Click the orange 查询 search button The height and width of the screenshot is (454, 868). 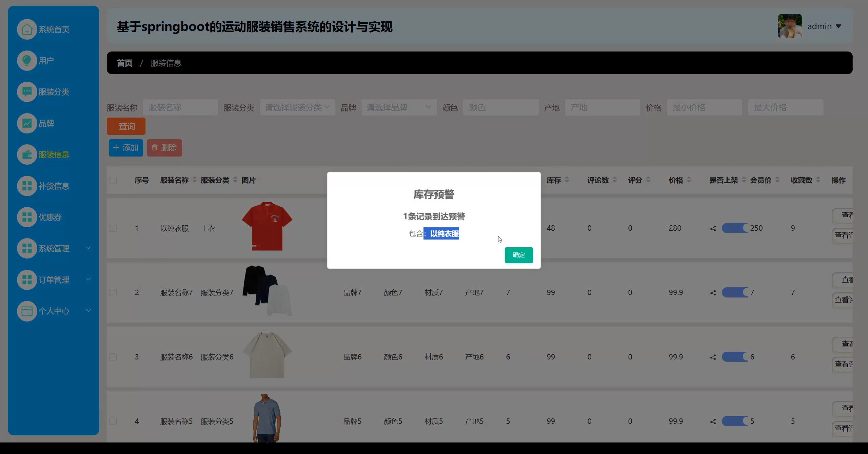[x=126, y=126]
